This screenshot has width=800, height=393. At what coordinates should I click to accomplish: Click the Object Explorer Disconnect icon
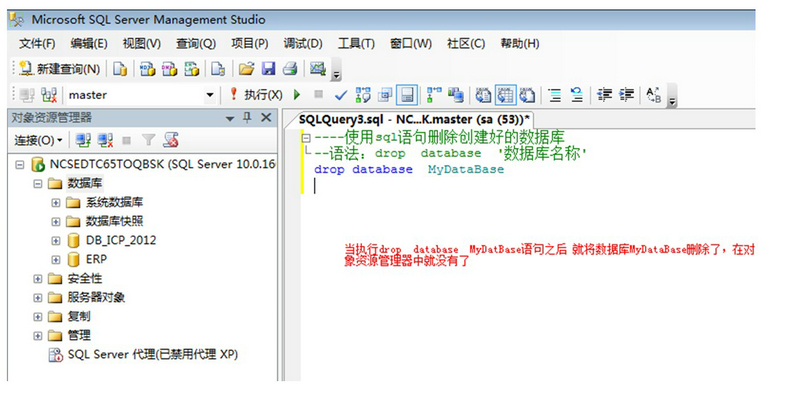click(x=106, y=140)
